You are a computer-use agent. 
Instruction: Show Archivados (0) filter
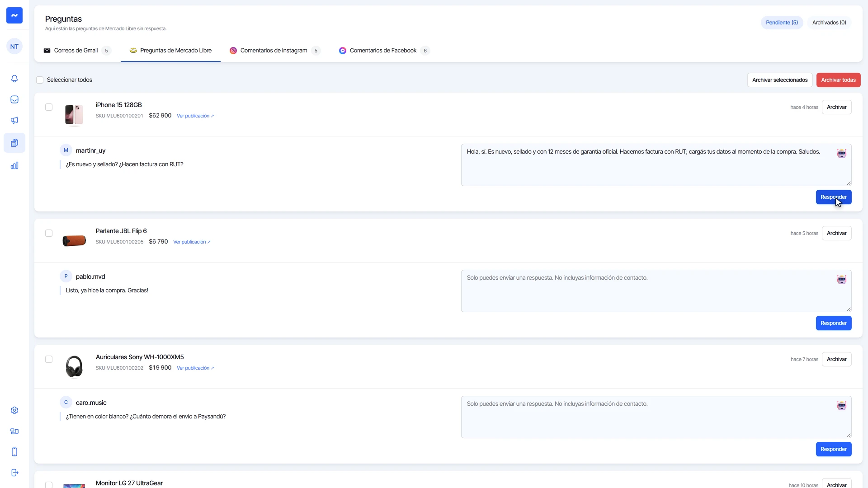[x=829, y=23]
